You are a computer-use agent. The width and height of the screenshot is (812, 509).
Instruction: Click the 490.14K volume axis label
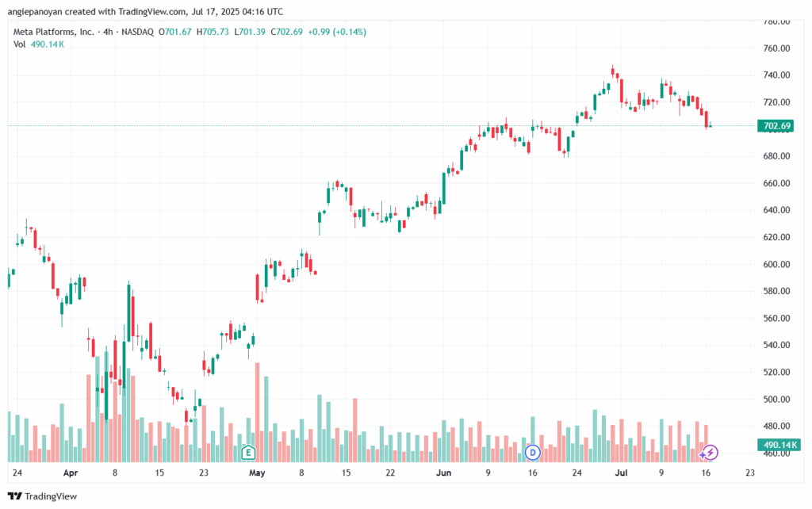coord(779,445)
